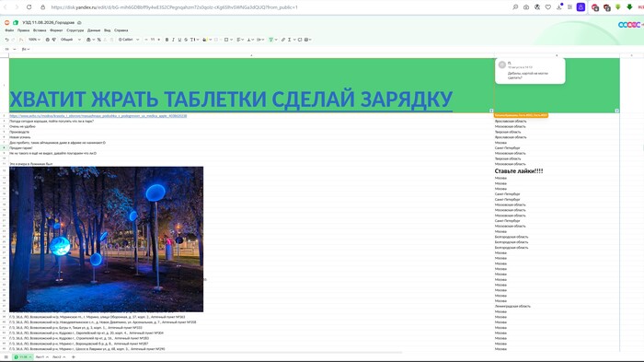The height and width of the screenshot is (362, 644).
Task: Click the glowing blue park lights image
Action: pos(107,239)
